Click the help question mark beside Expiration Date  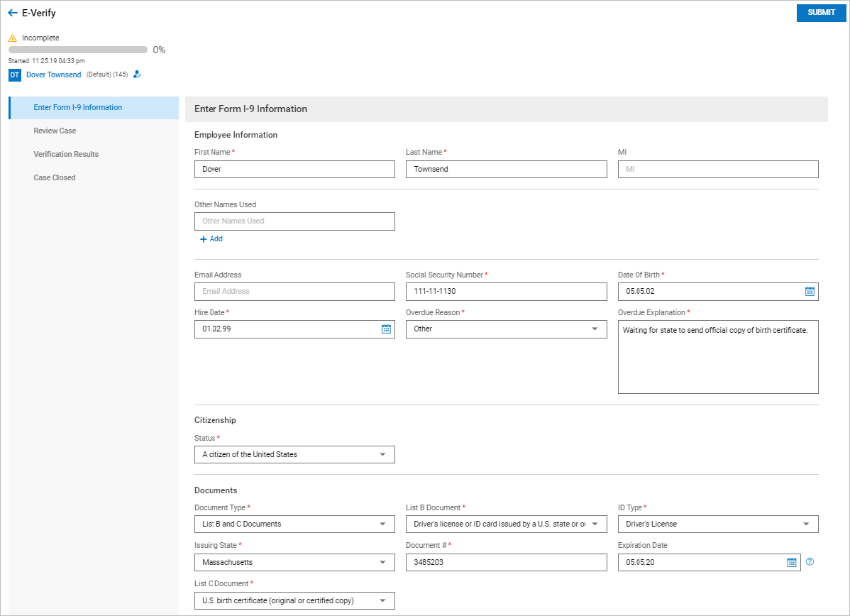(810, 562)
